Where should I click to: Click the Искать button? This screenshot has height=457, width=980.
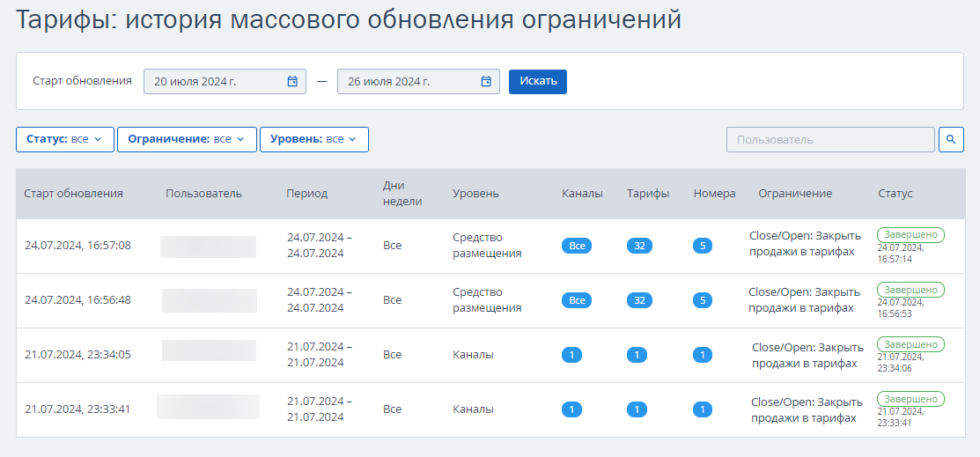538,81
